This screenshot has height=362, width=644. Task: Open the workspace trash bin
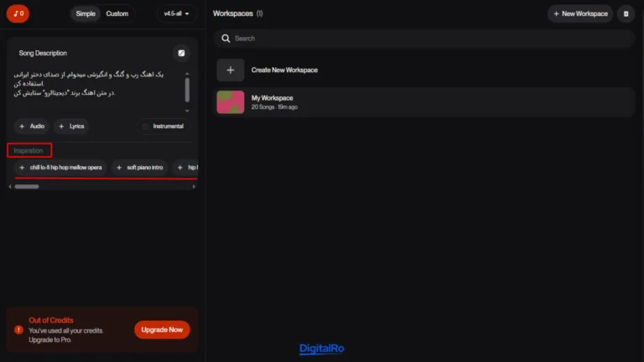pos(626,13)
